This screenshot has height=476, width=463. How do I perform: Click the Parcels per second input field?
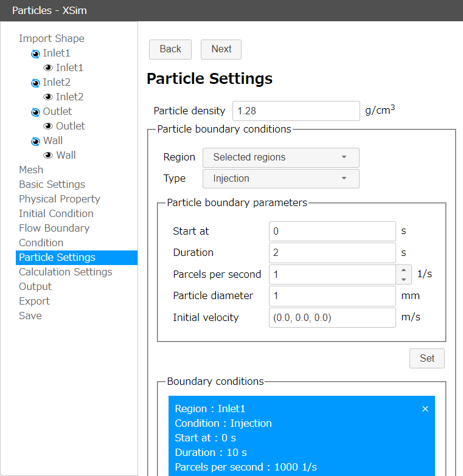point(332,274)
